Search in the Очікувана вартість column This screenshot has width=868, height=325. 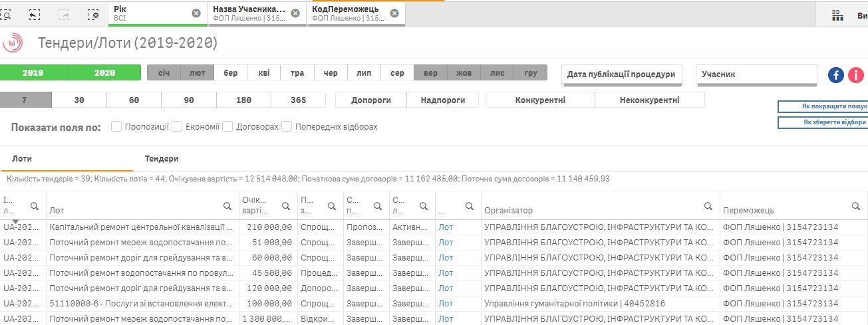pyautogui.click(x=286, y=206)
